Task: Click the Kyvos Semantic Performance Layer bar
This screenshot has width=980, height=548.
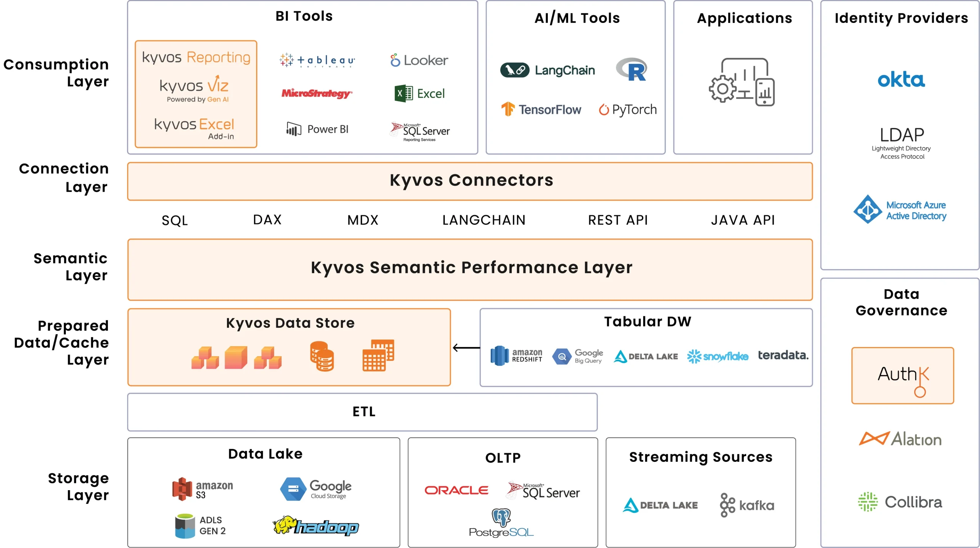Action: pyautogui.click(x=470, y=270)
